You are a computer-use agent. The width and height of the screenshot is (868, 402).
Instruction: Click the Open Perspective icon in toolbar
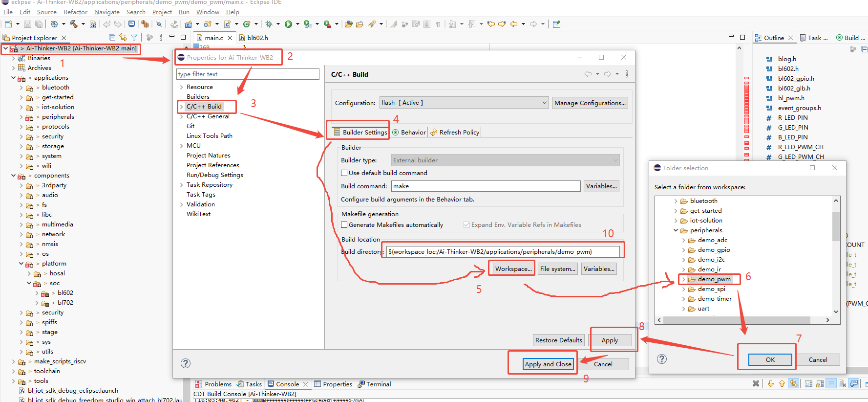click(x=556, y=24)
